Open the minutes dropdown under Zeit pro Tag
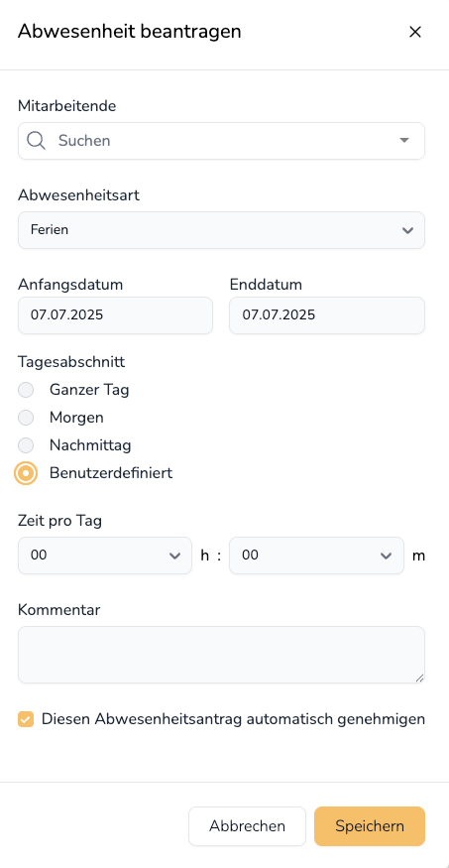Viewport: 449px width, 868px height. 316,556
